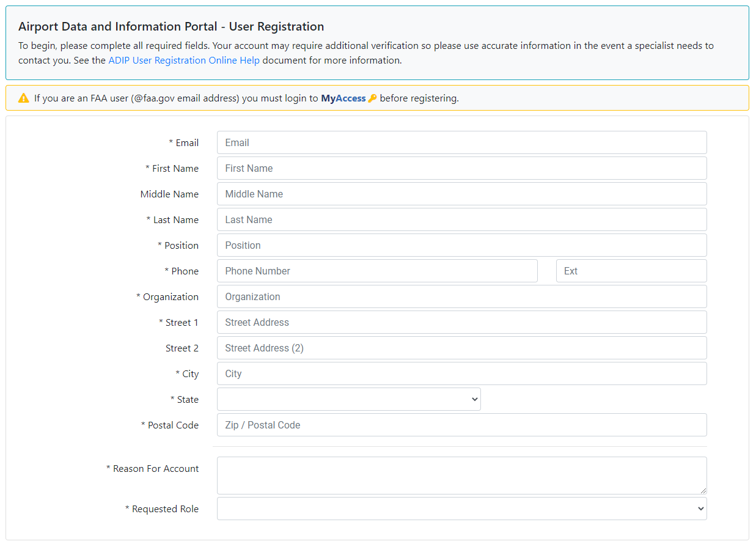Open the Requested Role dropdown

pos(461,509)
